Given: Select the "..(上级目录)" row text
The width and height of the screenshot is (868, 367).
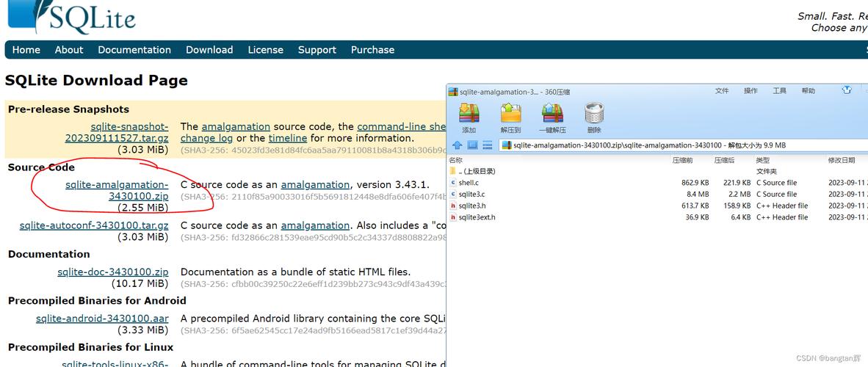Looking at the screenshot, I should coord(477,171).
